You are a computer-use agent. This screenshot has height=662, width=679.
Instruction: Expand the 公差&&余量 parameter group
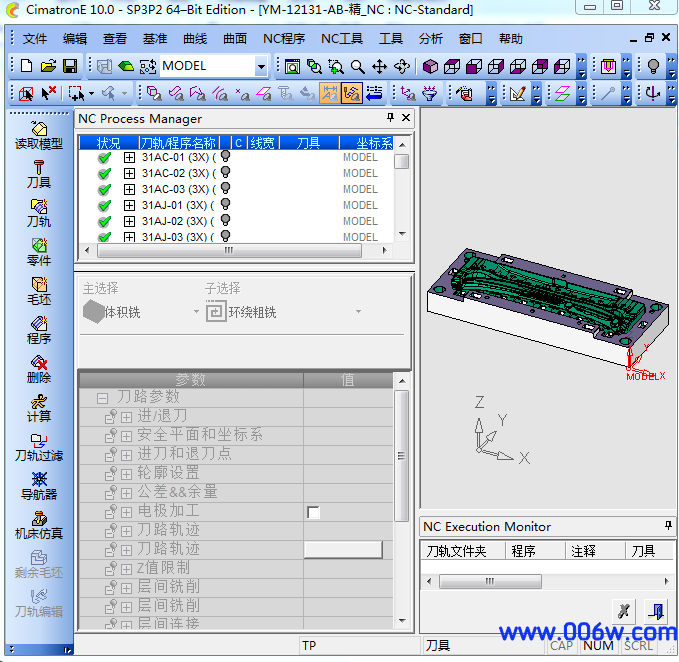click(126, 493)
